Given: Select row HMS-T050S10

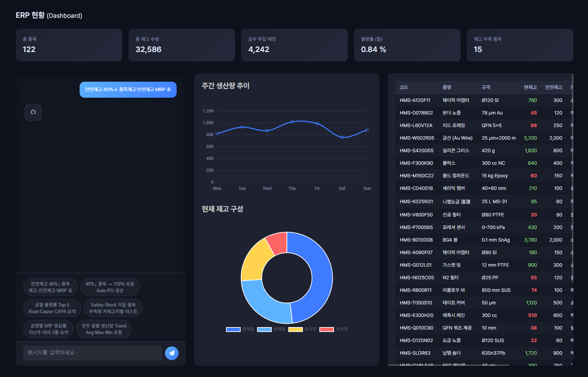Looking at the screenshot, I should click(484, 303).
